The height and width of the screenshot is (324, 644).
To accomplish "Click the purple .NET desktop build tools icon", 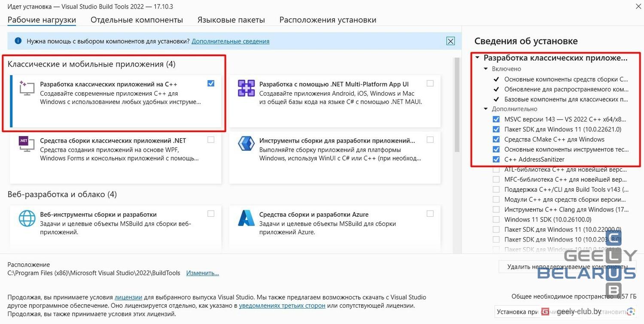I will click(x=27, y=144).
